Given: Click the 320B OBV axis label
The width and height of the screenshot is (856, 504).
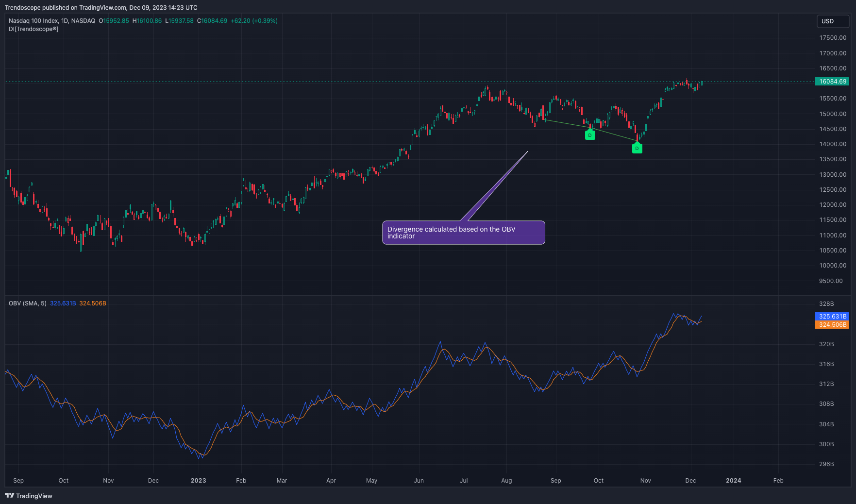Looking at the screenshot, I should pyautogui.click(x=826, y=344).
